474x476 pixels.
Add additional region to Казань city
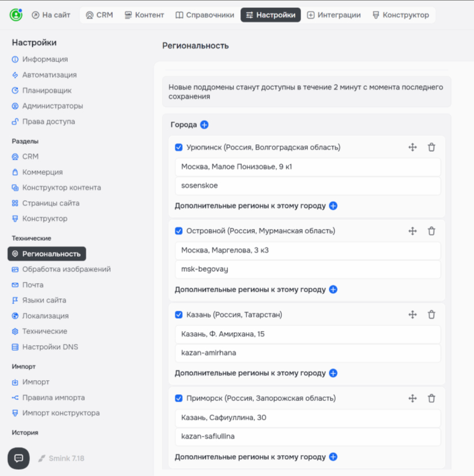click(333, 373)
